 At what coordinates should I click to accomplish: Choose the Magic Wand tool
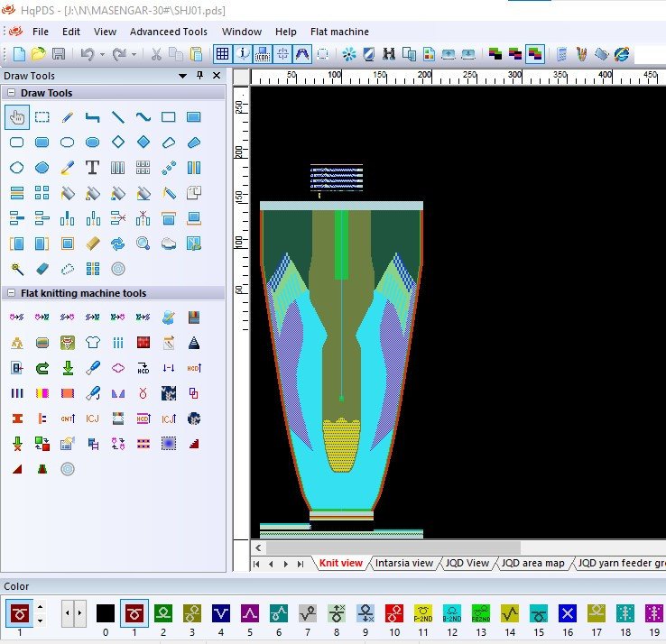point(16,269)
